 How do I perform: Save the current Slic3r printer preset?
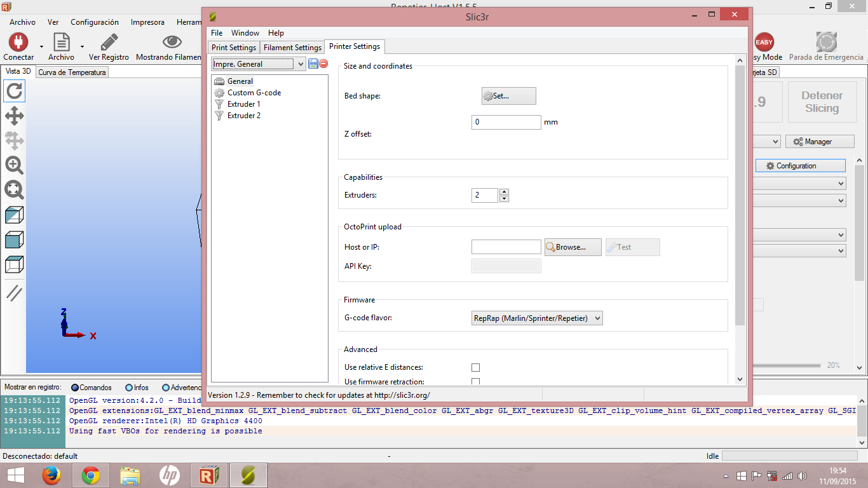pyautogui.click(x=313, y=64)
